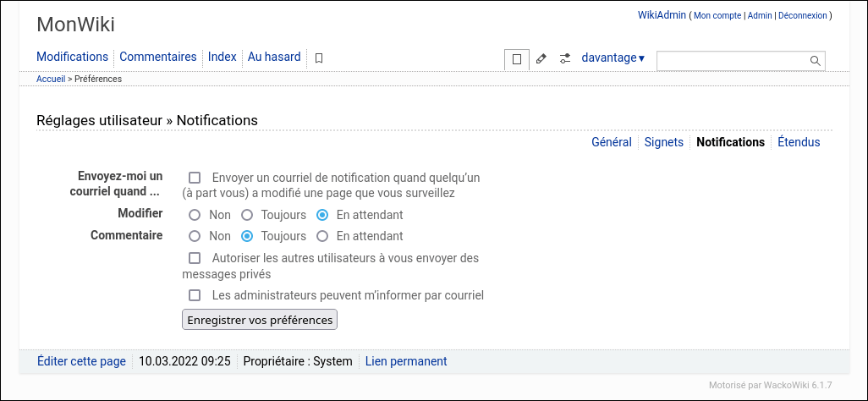Check allow private messages from other users
The width and height of the screenshot is (868, 401).
pos(195,258)
